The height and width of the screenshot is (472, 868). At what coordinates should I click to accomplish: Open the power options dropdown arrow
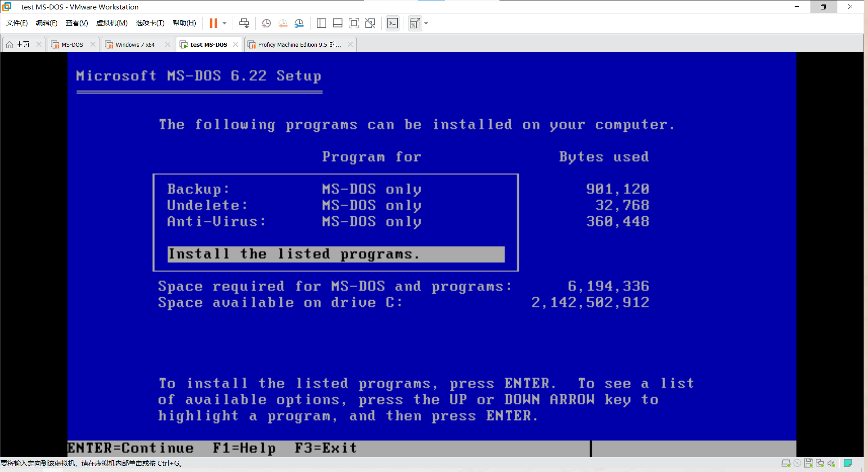[225, 23]
